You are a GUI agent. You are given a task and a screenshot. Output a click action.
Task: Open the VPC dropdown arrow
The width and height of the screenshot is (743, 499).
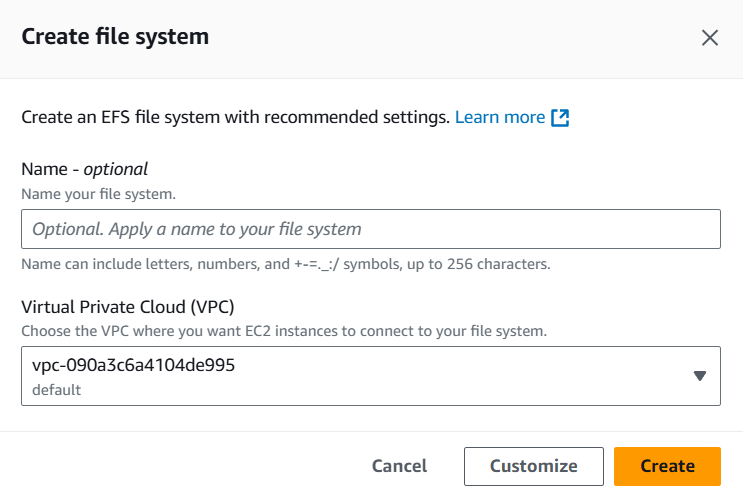pyautogui.click(x=700, y=376)
